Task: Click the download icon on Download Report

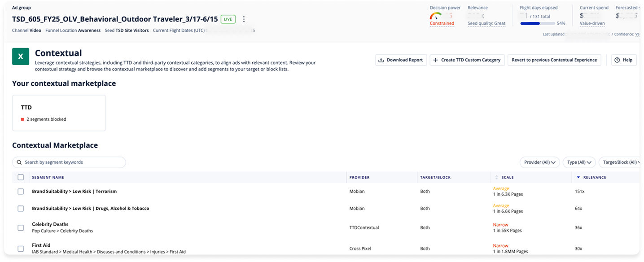Action: pyautogui.click(x=381, y=60)
